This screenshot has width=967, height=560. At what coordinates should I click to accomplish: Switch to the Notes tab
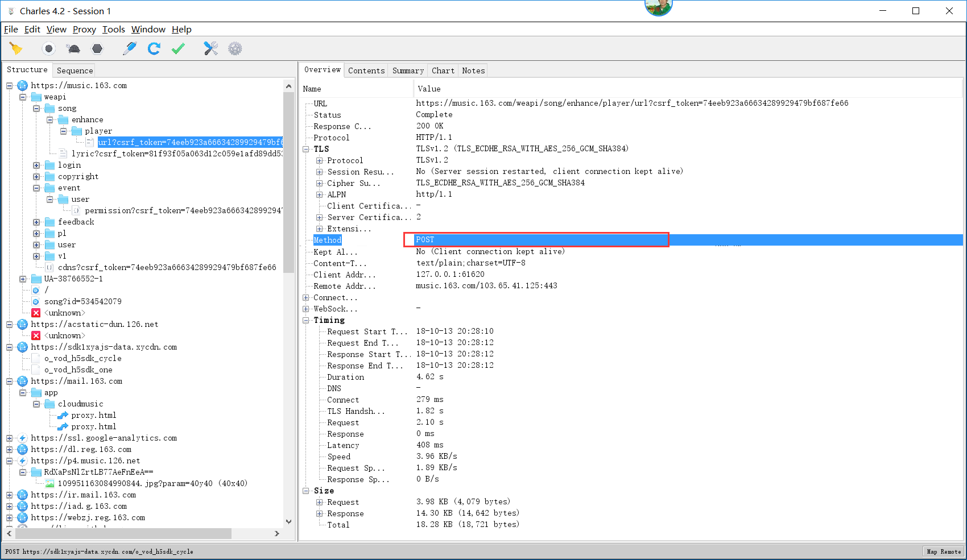pyautogui.click(x=473, y=70)
